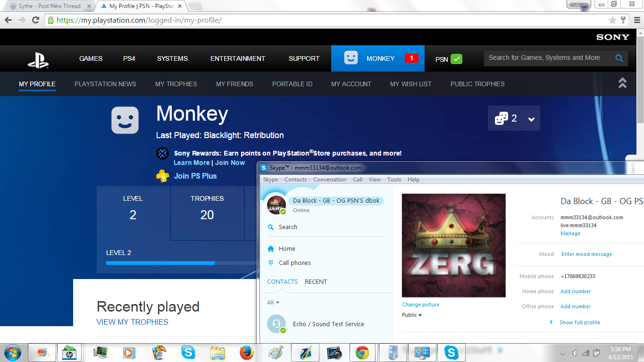Open the Paint palette icon on taskbar

tap(275, 353)
